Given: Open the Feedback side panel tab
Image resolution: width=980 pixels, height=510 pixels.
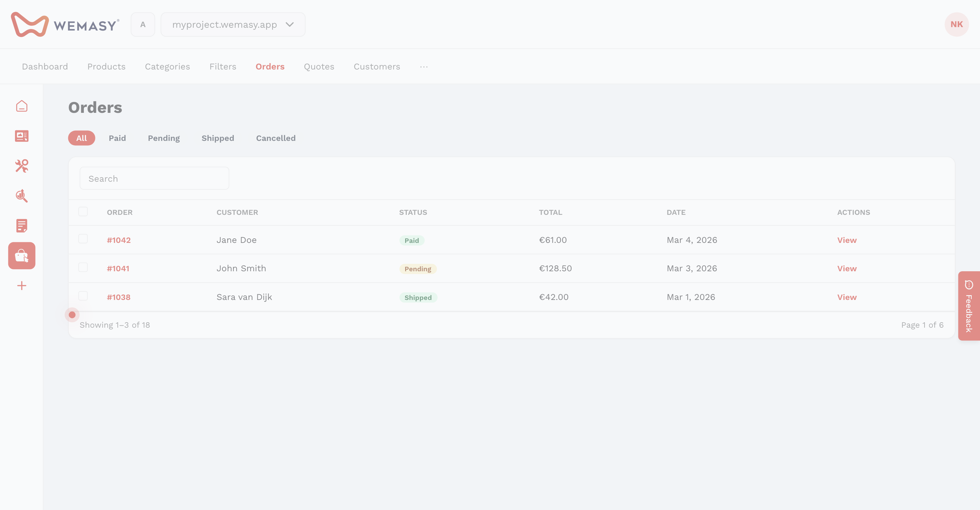Looking at the screenshot, I should tap(969, 306).
